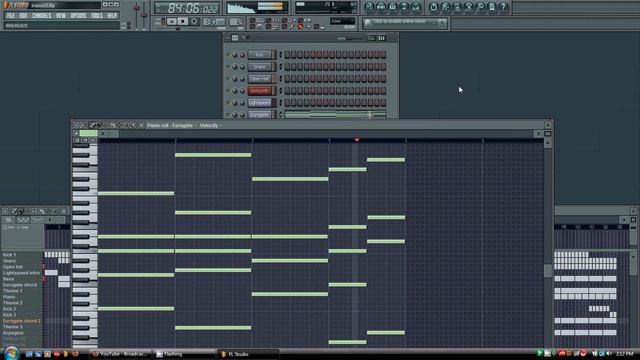The image size is (640, 360).
Task: Mute the Snare channel with its green LED
Action: coord(228,67)
